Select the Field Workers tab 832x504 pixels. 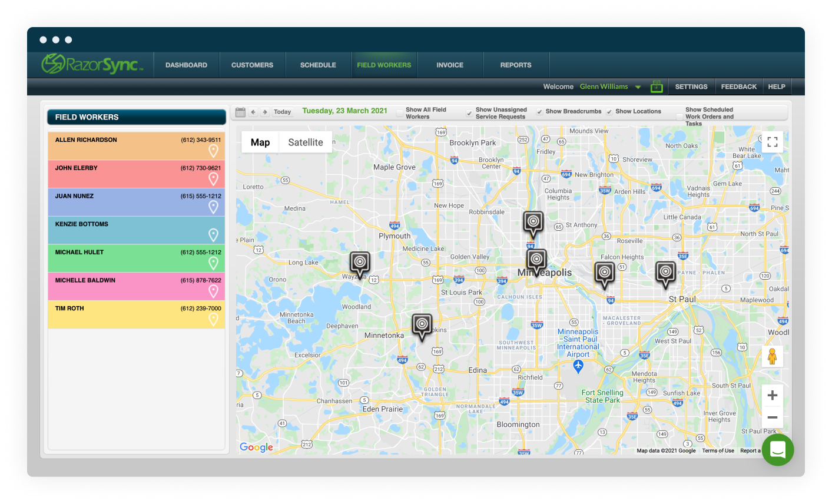coord(384,65)
